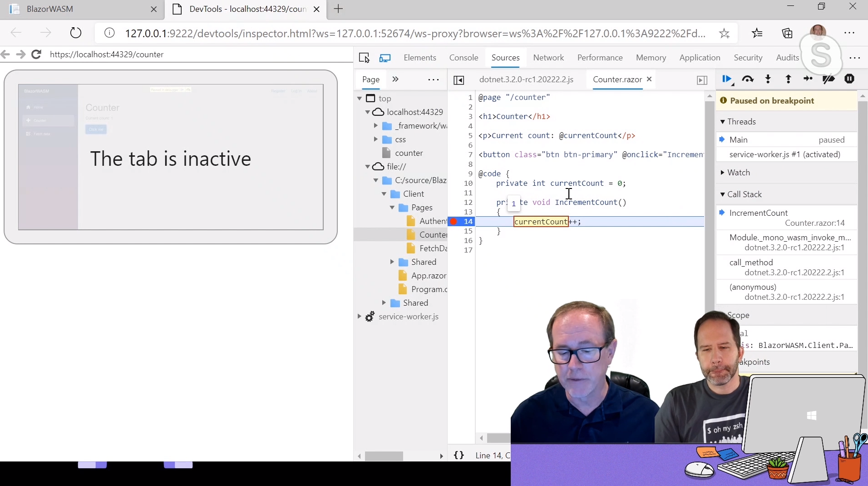Select the IncrementCount call stack frame
This screenshot has height=486, width=868.
[786, 218]
